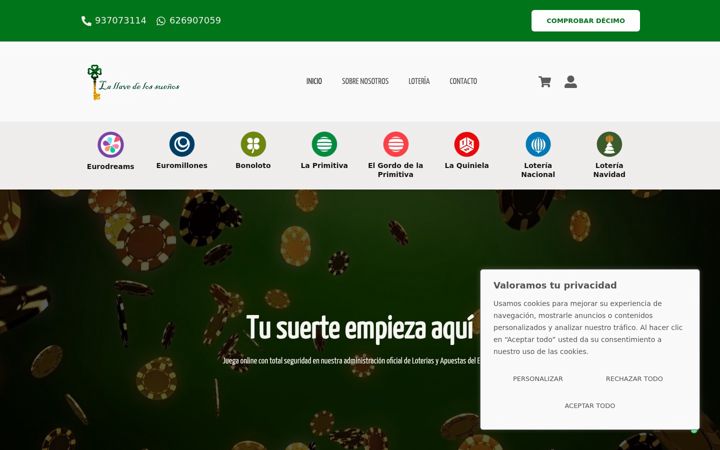Select the La Quiniela red icon
720x450 pixels.
467,144
